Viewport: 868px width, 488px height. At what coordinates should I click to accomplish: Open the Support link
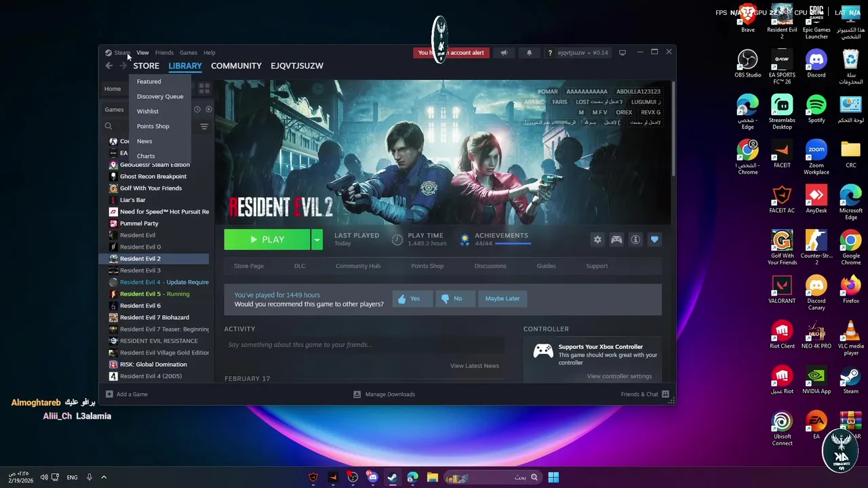pos(597,266)
